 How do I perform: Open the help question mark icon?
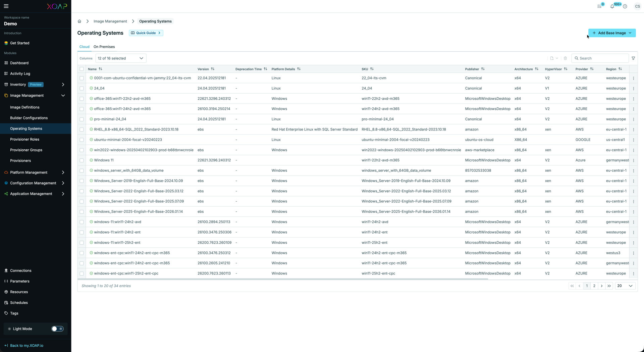click(x=625, y=6)
